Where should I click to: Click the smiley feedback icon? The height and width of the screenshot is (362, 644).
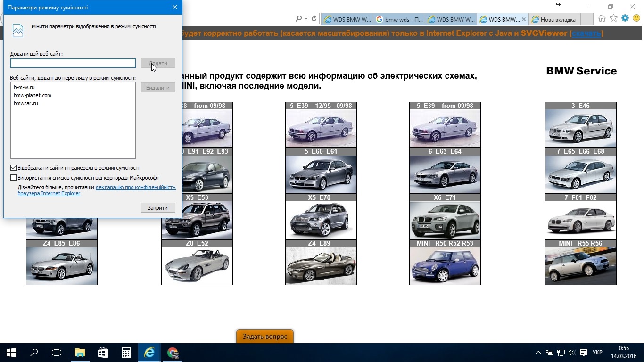coord(636,18)
